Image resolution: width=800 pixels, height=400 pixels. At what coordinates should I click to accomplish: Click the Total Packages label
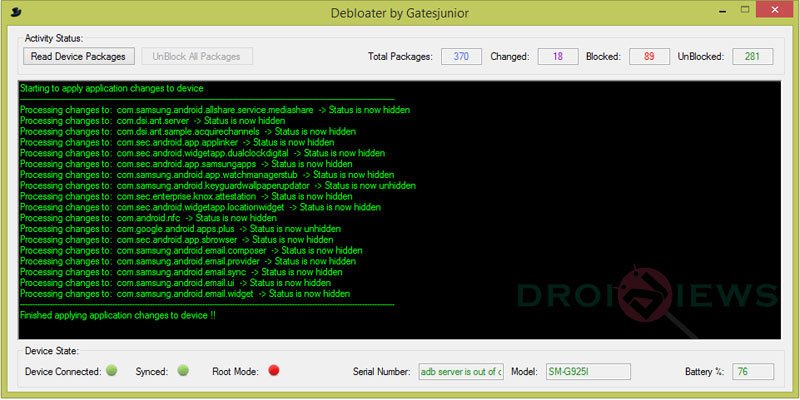[400, 57]
